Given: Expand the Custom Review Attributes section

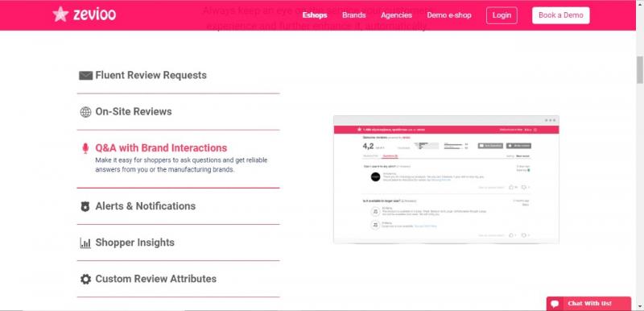Looking at the screenshot, I should 155,279.
